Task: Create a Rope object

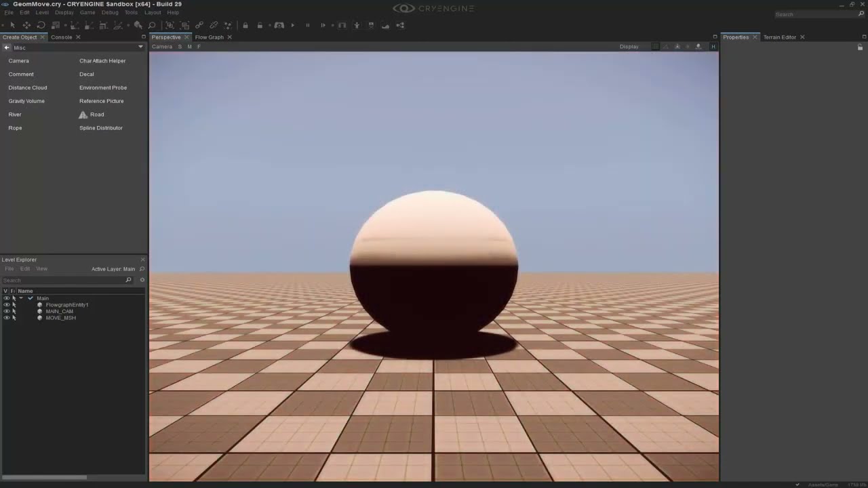Action: (15, 128)
